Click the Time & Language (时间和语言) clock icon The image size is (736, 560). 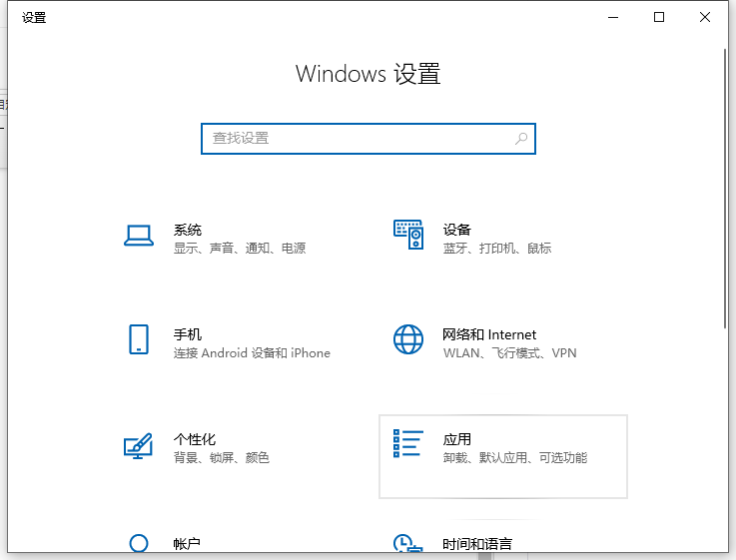coord(408,545)
